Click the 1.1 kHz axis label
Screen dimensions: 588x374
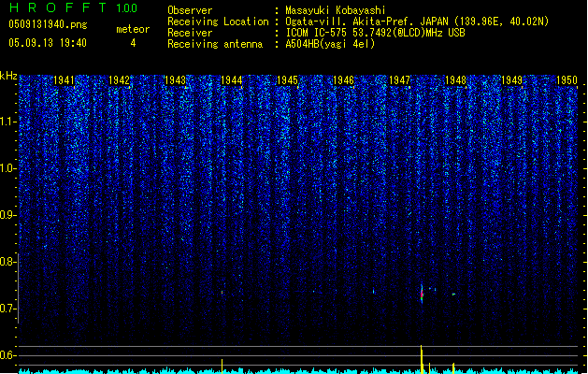pos(7,122)
